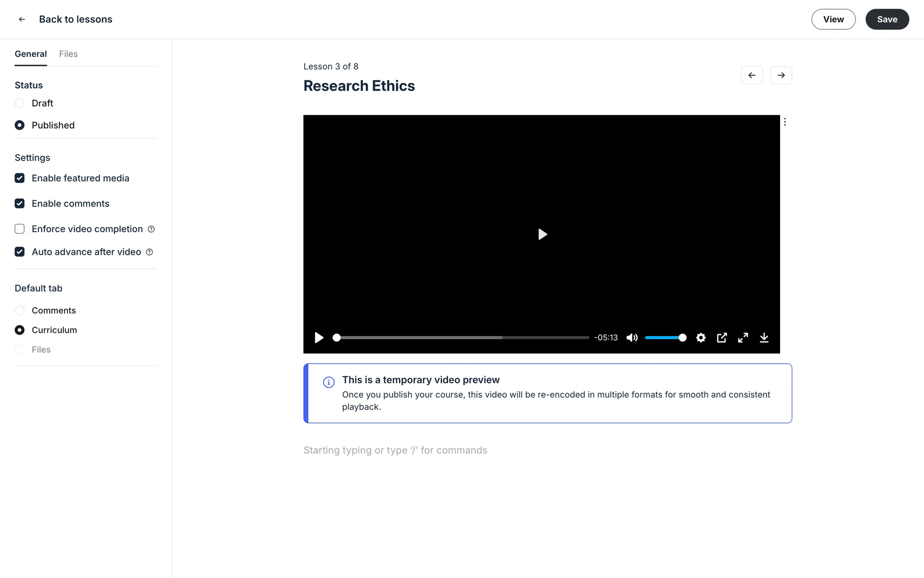
Task: Mute the video with the speaker icon
Action: 632,338
